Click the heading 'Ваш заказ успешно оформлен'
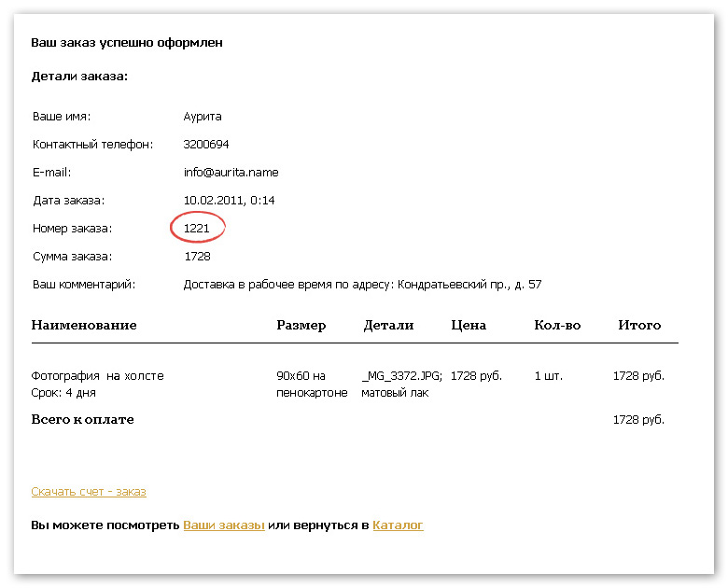The width and height of the screenshot is (728, 588). pyautogui.click(x=127, y=43)
